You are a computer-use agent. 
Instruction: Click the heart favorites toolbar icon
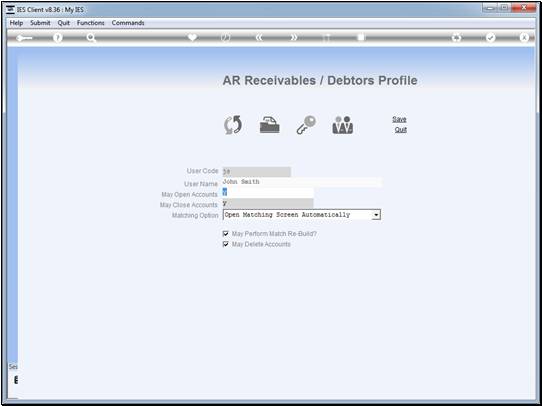pos(192,37)
